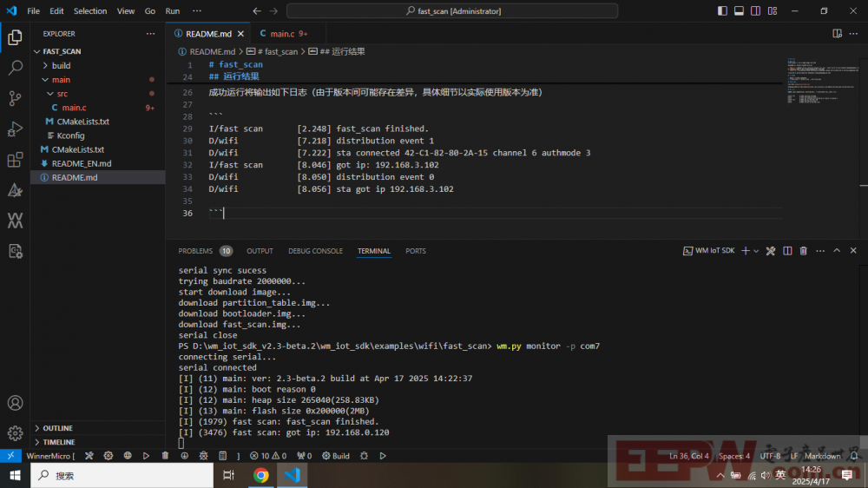Click the Build button in status bar
The height and width of the screenshot is (488, 868).
336,456
